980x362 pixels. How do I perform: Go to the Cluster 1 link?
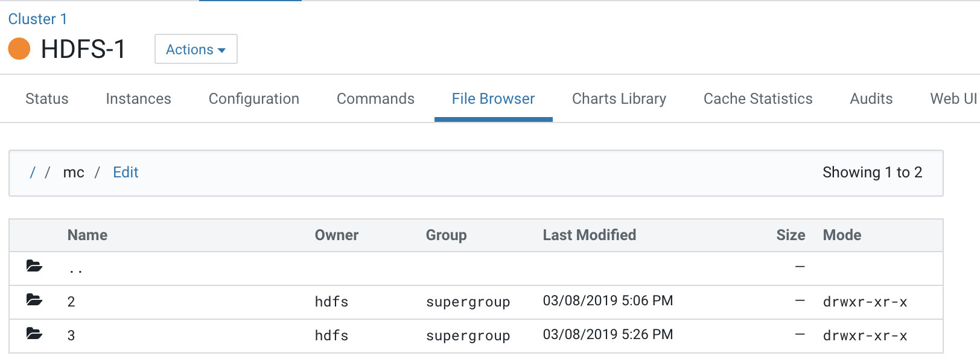click(x=37, y=19)
